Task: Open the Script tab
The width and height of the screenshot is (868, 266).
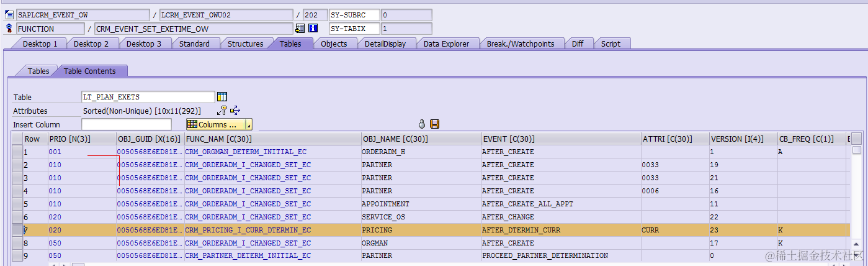Action: (611, 44)
